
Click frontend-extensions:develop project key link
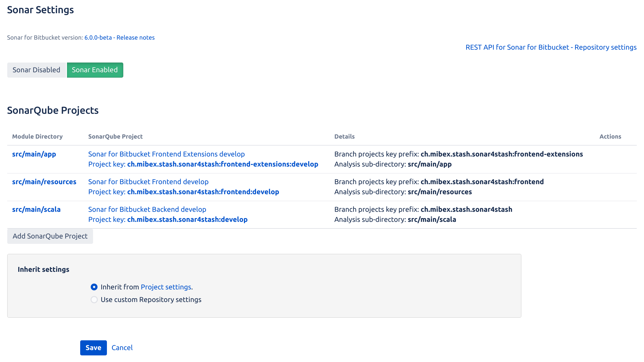click(222, 164)
